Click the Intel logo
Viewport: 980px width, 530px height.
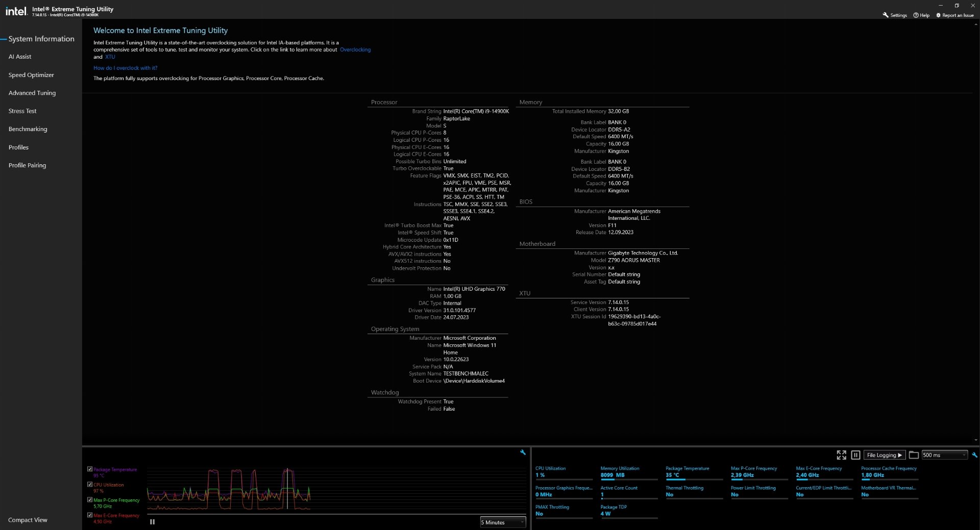coord(16,11)
